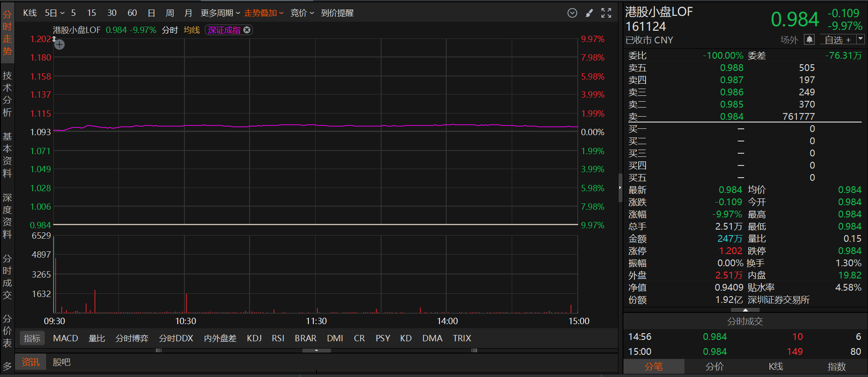Click the up-arrow handle above 分时成交
The image size is (868, 377).
tap(745, 310)
